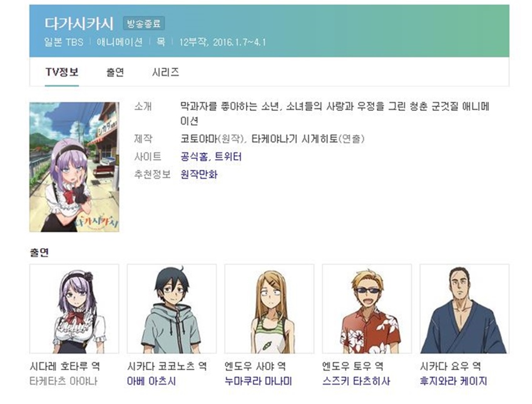Click the 엔도우 사야 character image

pyautogui.click(x=269, y=309)
